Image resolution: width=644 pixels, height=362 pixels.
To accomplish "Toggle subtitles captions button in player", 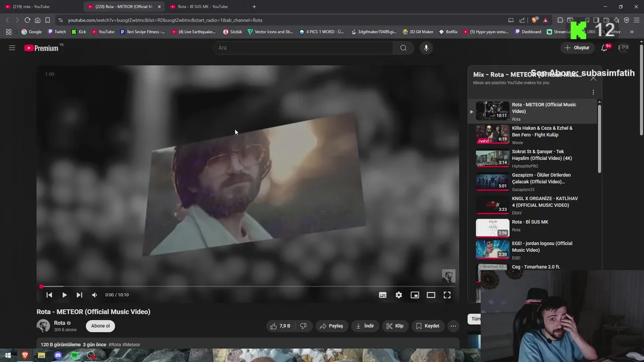I will click(x=382, y=295).
